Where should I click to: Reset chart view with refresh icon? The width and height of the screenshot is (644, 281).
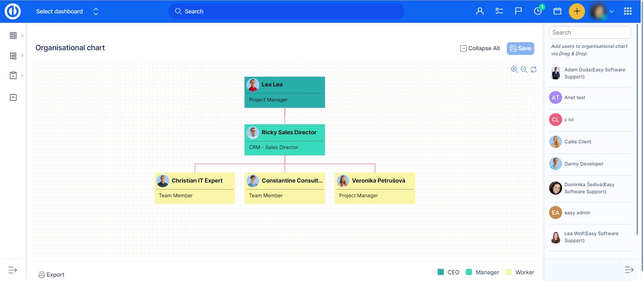[x=534, y=69]
